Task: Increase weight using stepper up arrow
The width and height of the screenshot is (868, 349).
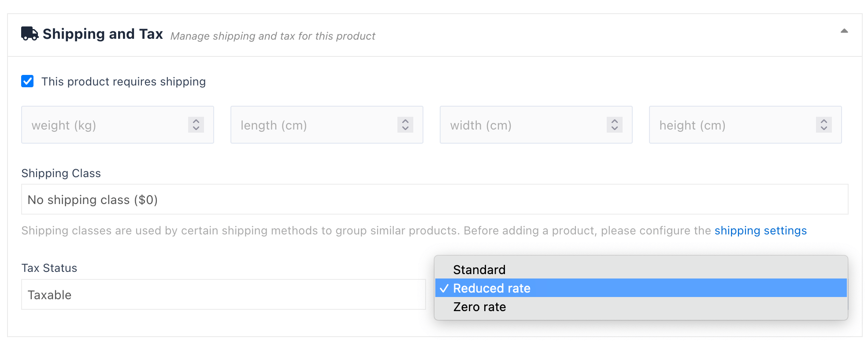Action: [196, 121]
